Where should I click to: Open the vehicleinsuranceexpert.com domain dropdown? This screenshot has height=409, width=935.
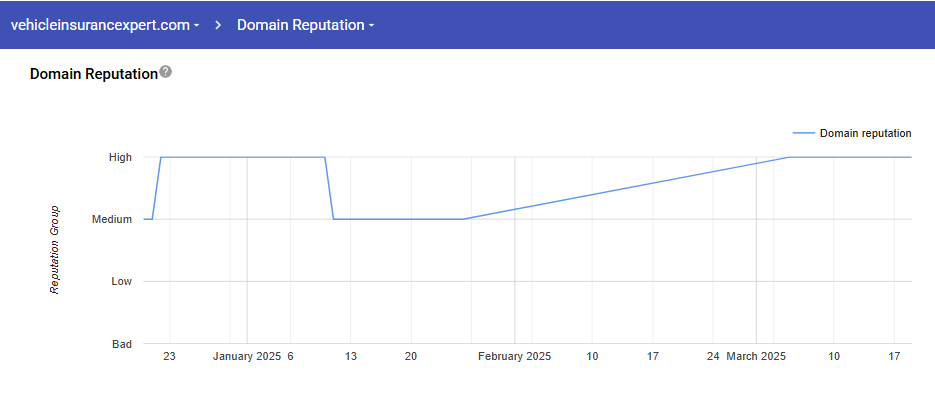[x=105, y=25]
